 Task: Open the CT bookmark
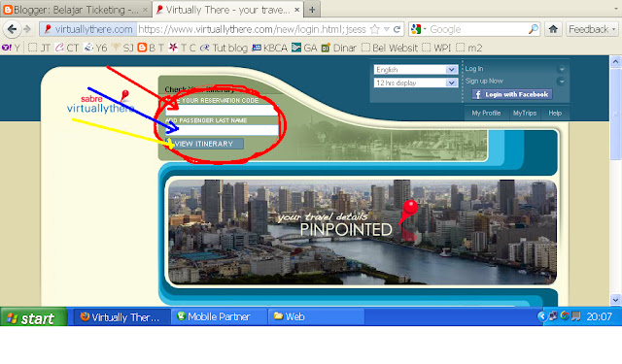pyautogui.click(x=67, y=48)
